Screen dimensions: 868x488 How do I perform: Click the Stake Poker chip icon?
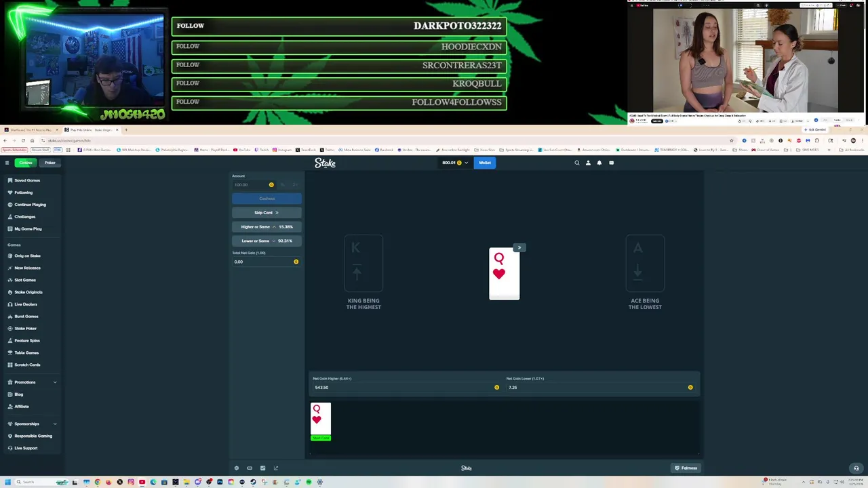point(9,329)
